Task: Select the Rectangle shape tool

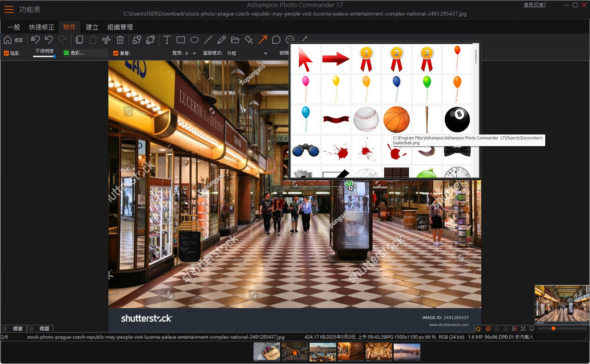Action: point(181,40)
